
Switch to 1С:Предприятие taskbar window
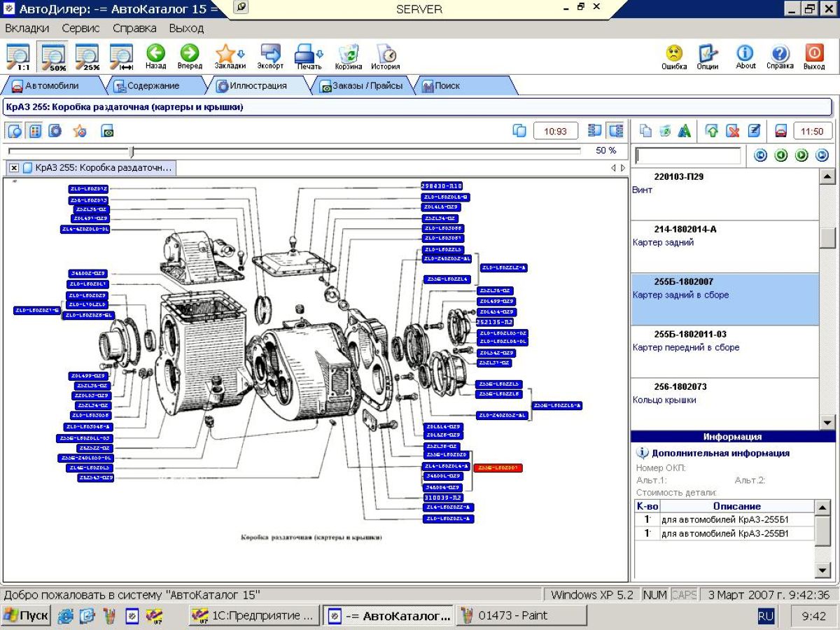tap(255, 616)
